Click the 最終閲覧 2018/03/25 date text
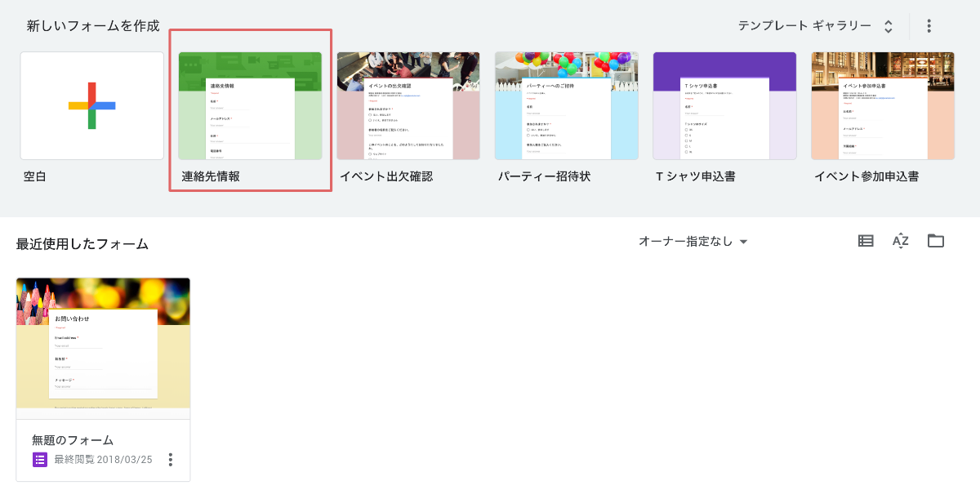The height and width of the screenshot is (499, 980). click(x=104, y=459)
